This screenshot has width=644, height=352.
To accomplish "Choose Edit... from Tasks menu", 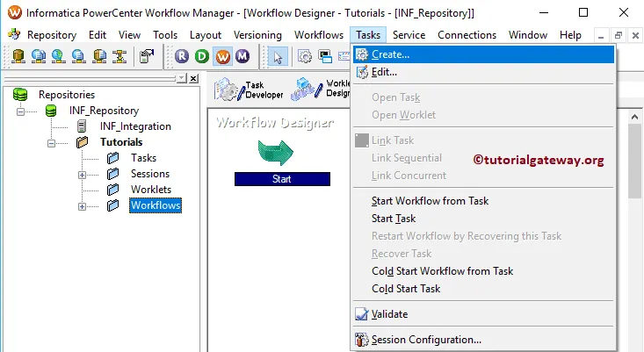I will click(483, 72).
